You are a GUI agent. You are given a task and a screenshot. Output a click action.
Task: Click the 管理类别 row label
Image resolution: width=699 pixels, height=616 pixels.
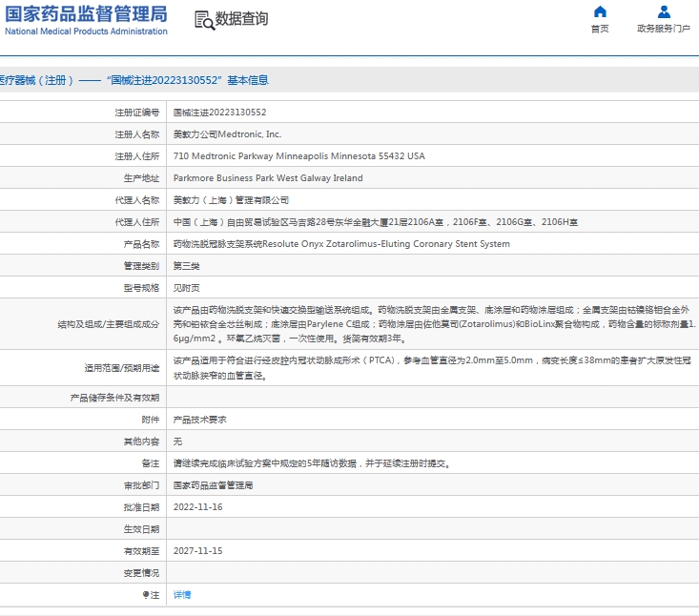tap(141, 266)
